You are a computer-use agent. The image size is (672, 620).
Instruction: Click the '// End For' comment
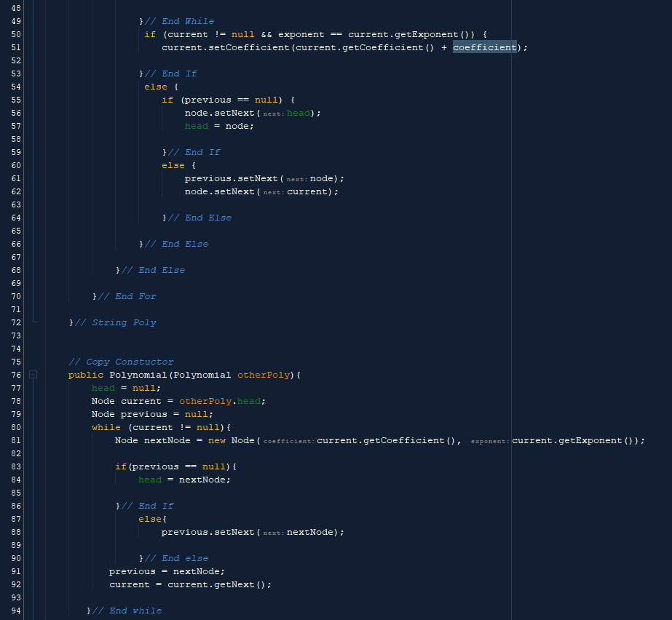click(127, 296)
